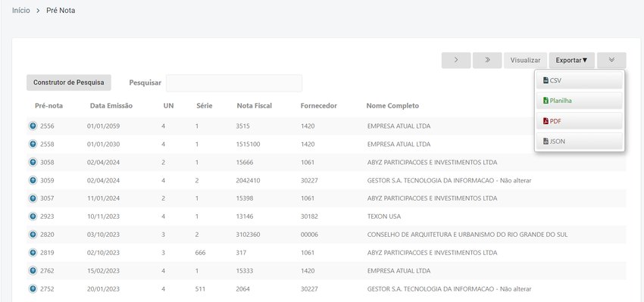Open the plus icon beside pré-nota 2820
Screen dimensions: 644x302
pyautogui.click(x=33, y=235)
